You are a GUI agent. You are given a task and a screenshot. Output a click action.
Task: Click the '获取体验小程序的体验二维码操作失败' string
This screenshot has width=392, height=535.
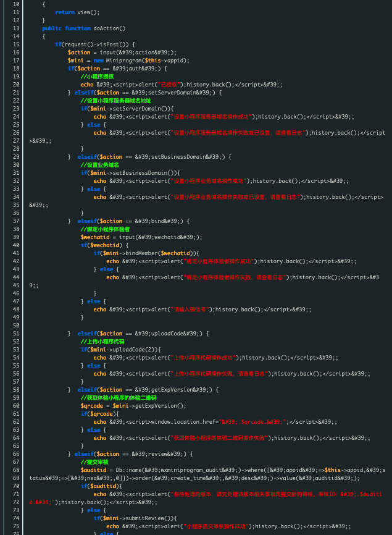(219, 438)
